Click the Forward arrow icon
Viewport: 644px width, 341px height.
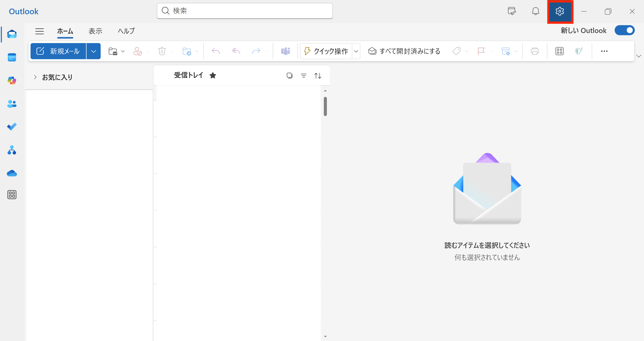[x=256, y=51]
